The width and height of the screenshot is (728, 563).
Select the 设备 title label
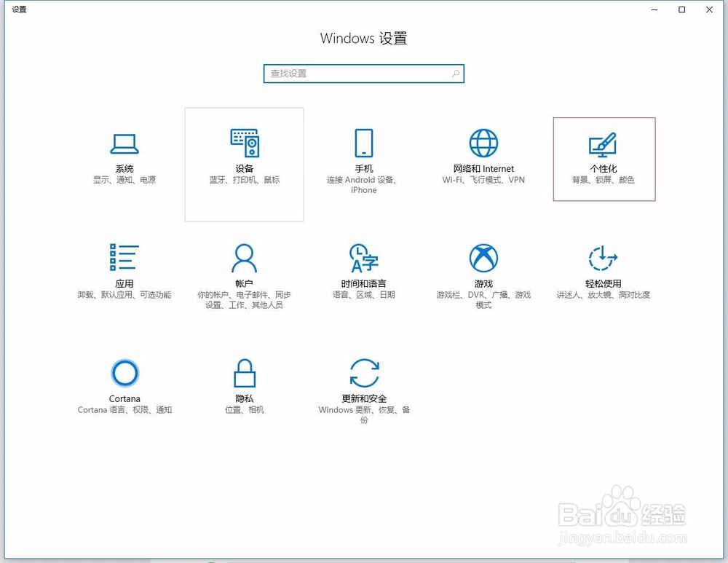coord(244,169)
